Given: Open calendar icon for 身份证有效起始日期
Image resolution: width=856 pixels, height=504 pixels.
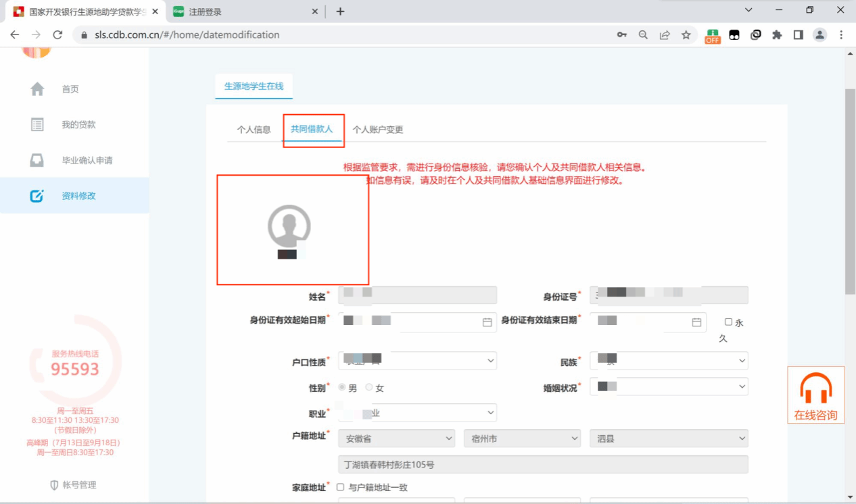Looking at the screenshot, I should (487, 323).
